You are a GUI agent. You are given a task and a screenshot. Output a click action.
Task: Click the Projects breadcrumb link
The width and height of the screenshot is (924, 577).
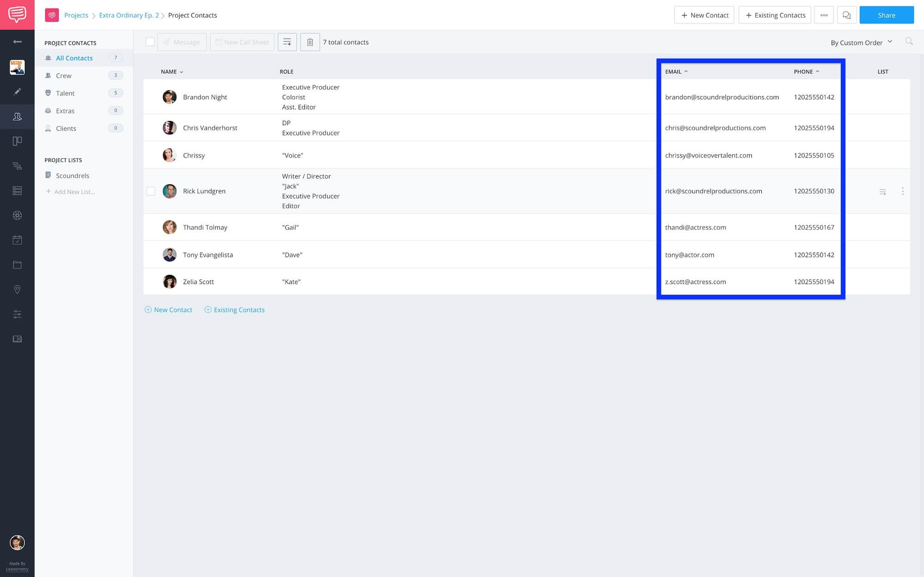coord(76,15)
